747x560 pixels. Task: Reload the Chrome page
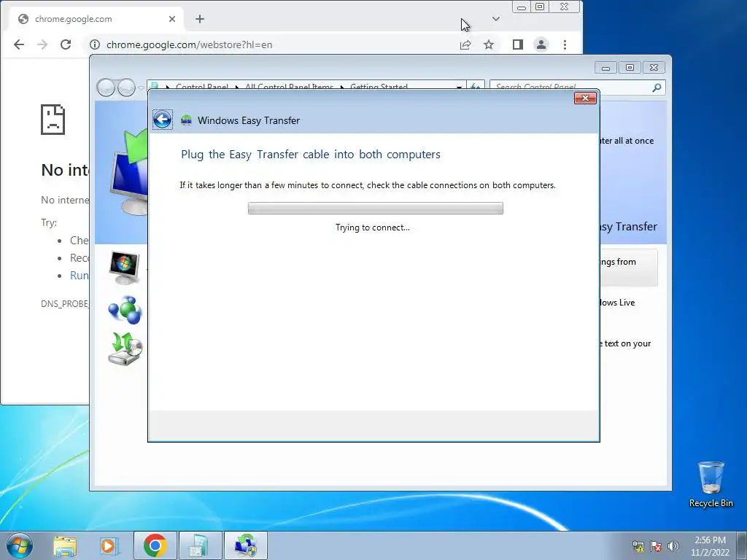click(66, 44)
